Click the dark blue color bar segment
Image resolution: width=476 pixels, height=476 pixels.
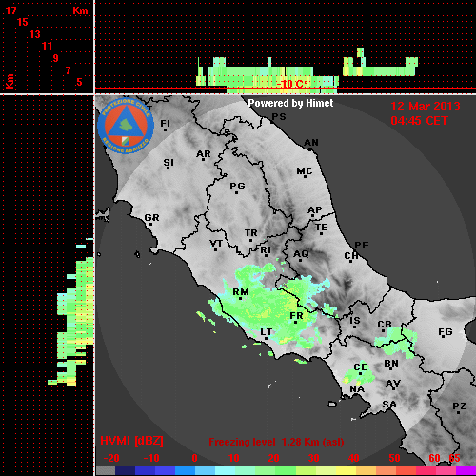126,470
